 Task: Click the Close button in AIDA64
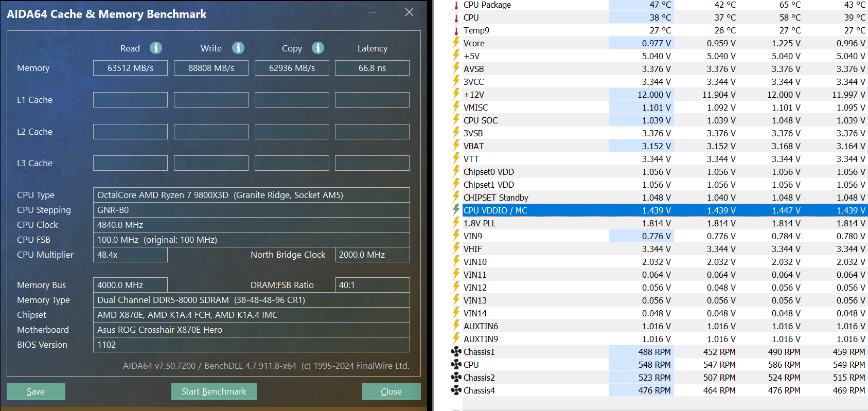pos(392,391)
